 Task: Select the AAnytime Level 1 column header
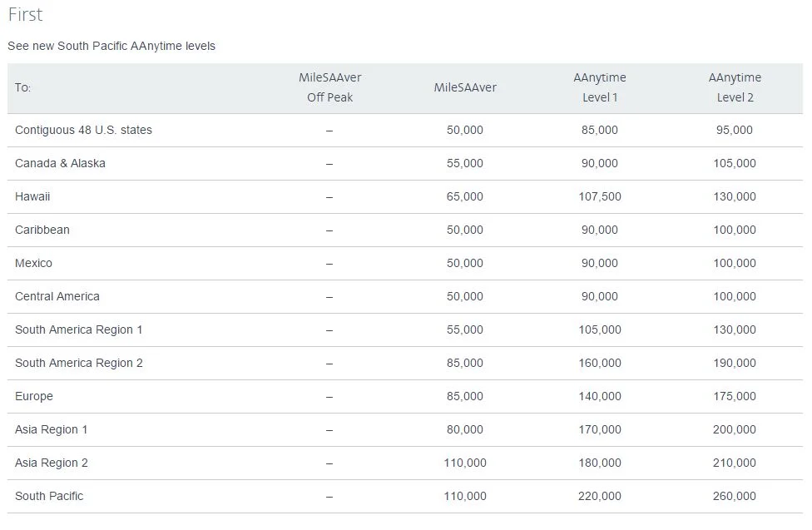[x=600, y=87]
